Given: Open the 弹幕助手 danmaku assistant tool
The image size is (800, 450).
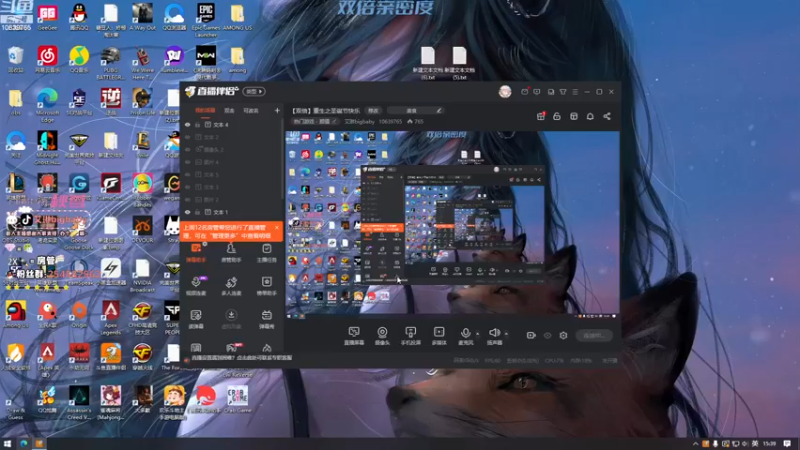Looking at the screenshot, I should (x=196, y=253).
